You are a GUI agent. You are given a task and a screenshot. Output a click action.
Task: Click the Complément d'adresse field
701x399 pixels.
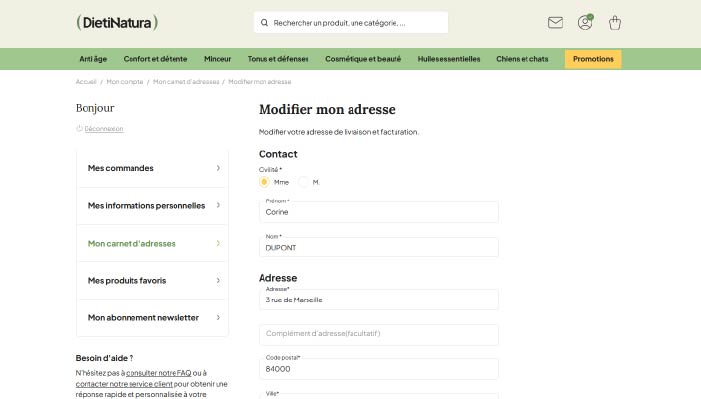379,335
